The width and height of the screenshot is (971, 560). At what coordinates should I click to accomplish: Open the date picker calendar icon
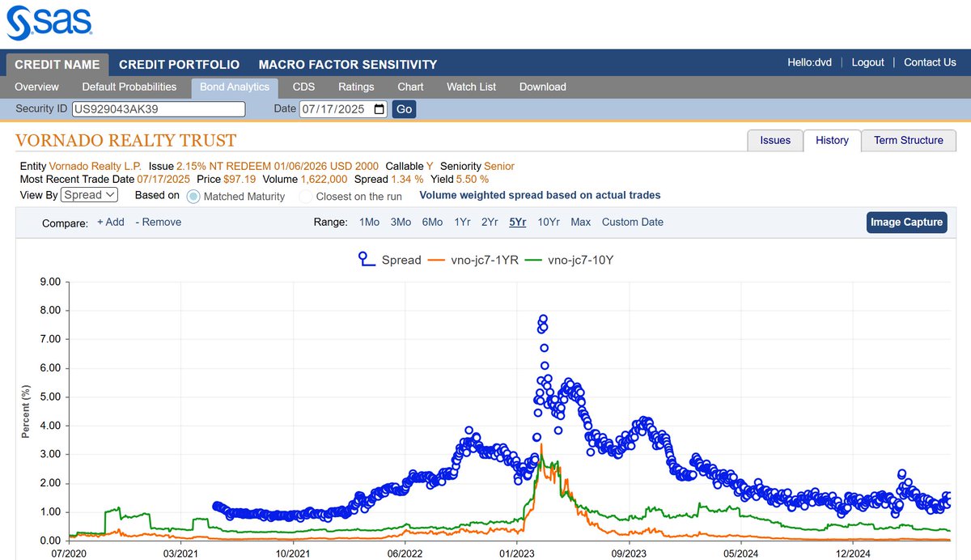[x=379, y=109]
